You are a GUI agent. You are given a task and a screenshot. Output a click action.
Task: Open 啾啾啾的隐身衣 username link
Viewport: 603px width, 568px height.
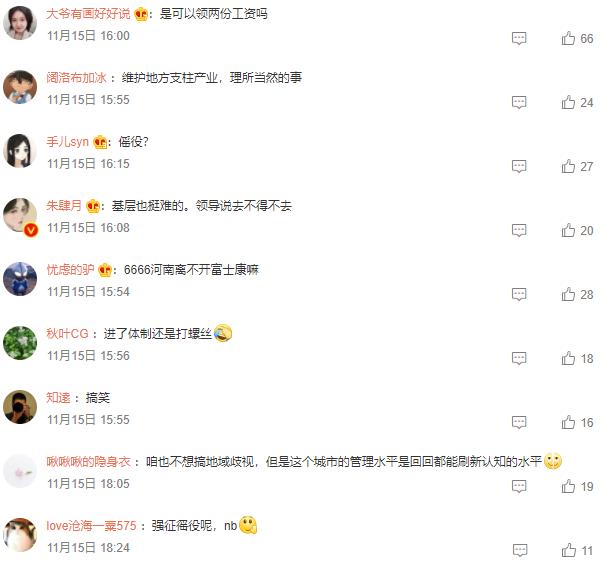[x=88, y=461]
